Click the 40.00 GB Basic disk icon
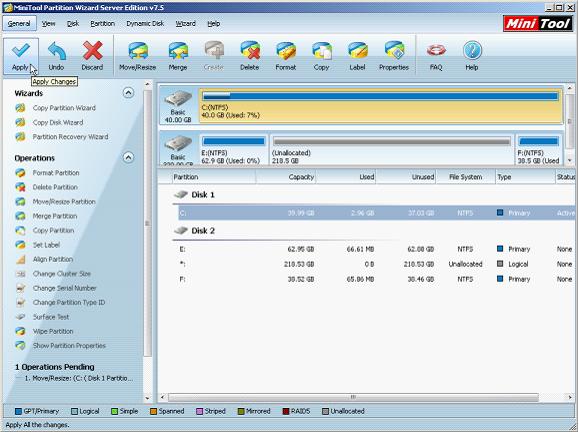The height and width of the screenshot is (432, 579). 178,99
